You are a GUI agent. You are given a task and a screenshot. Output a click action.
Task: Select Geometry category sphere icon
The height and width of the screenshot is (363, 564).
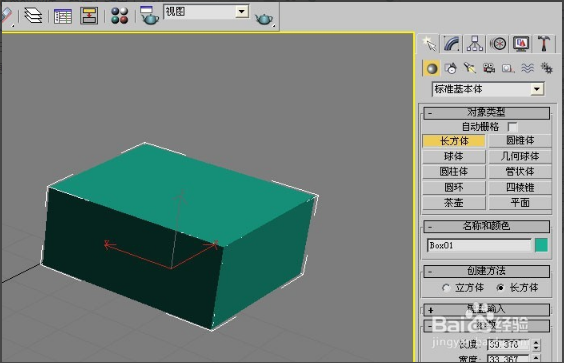click(432, 68)
